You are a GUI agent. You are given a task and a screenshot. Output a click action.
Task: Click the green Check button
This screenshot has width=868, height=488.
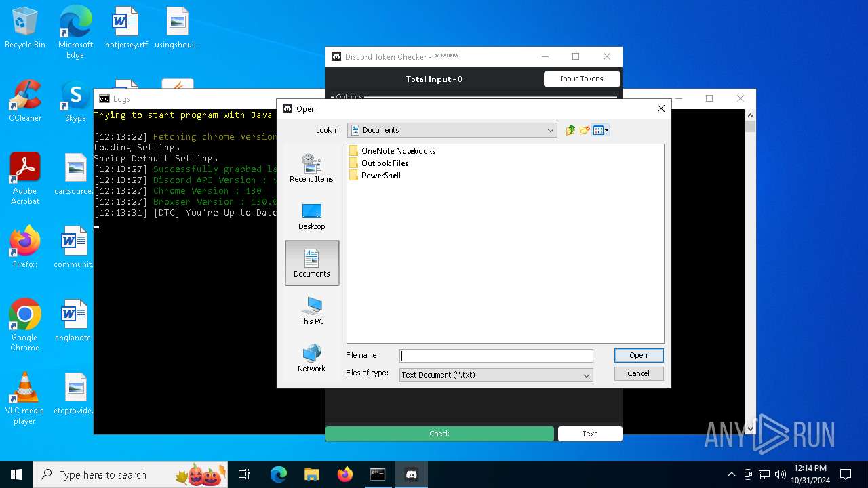pyautogui.click(x=439, y=434)
